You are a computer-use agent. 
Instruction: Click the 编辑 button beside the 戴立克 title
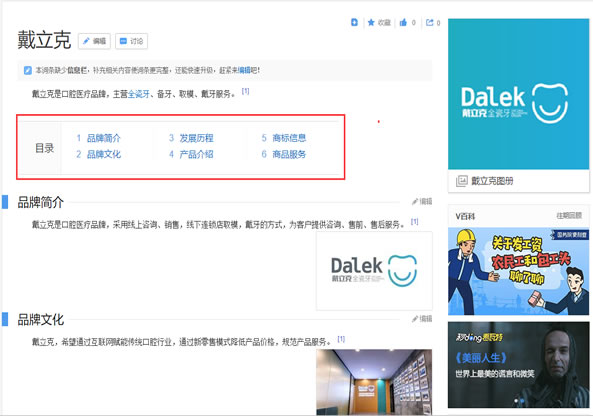click(x=94, y=41)
